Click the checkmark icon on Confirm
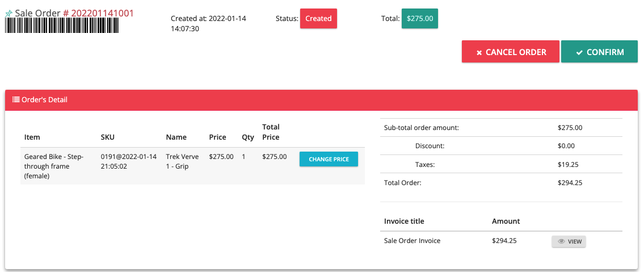The height and width of the screenshot is (272, 644). coord(579,53)
